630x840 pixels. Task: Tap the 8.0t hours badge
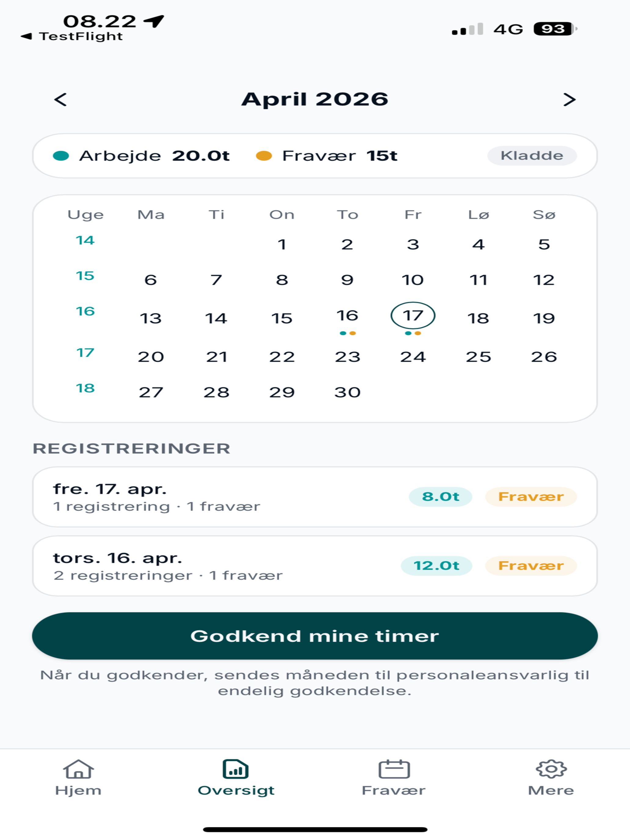click(440, 497)
